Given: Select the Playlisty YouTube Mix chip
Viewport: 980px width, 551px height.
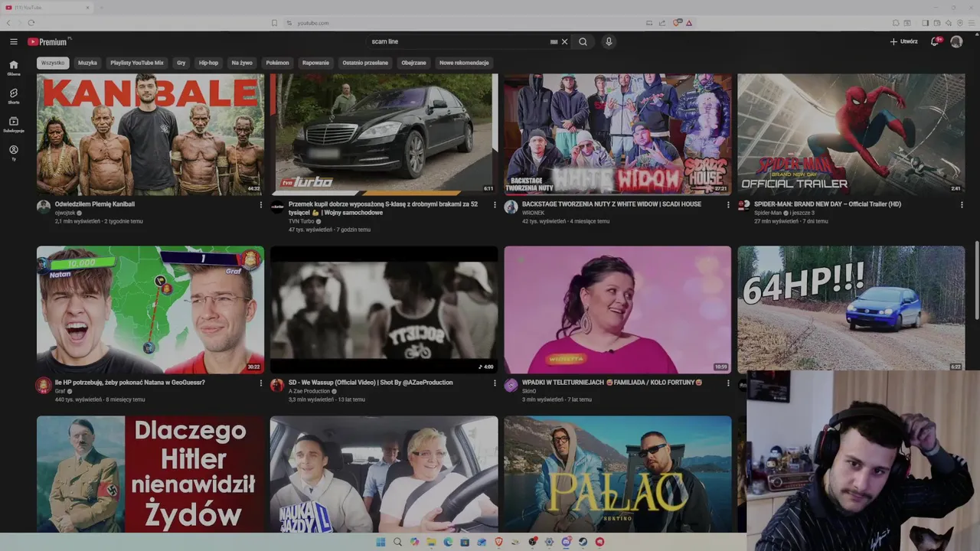Looking at the screenshot, I should coord(137,63).
